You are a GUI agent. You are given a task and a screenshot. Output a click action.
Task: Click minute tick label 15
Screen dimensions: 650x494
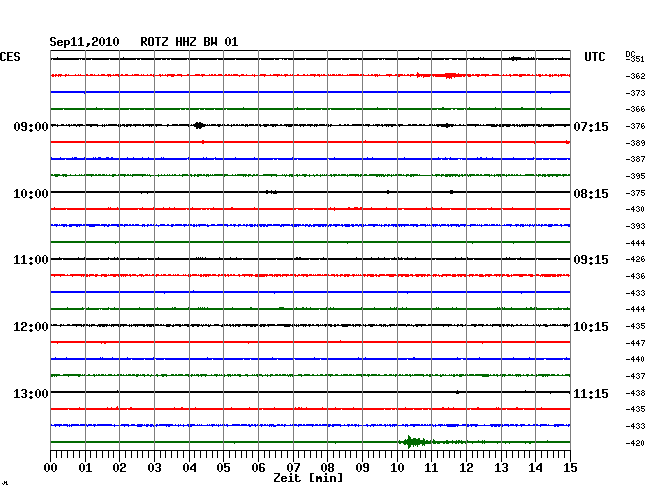tap(570, 468)
